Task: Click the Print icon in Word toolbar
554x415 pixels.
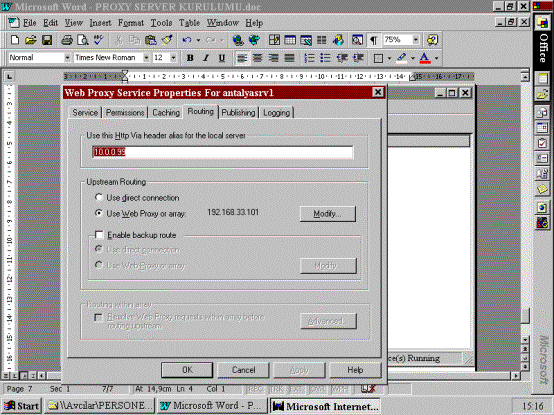Action: pos(67,40)
